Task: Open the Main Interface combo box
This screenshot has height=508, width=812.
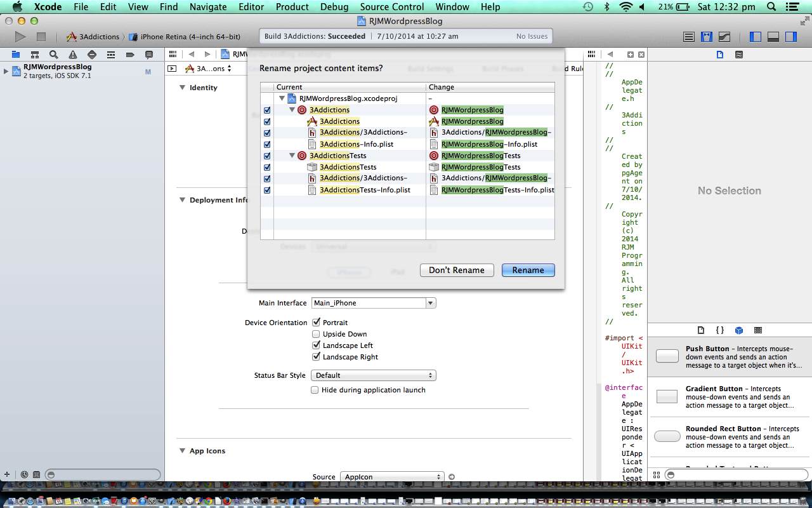Action: pos(431,303)
